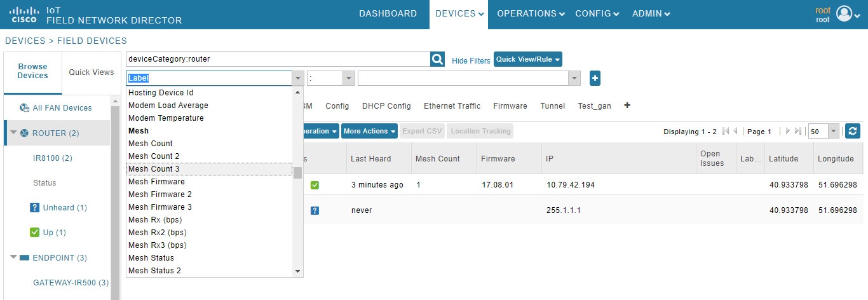Screen dimensions: 868x300
Task: Open the DASHBOARD page
Action: click(x=388, y=14)
